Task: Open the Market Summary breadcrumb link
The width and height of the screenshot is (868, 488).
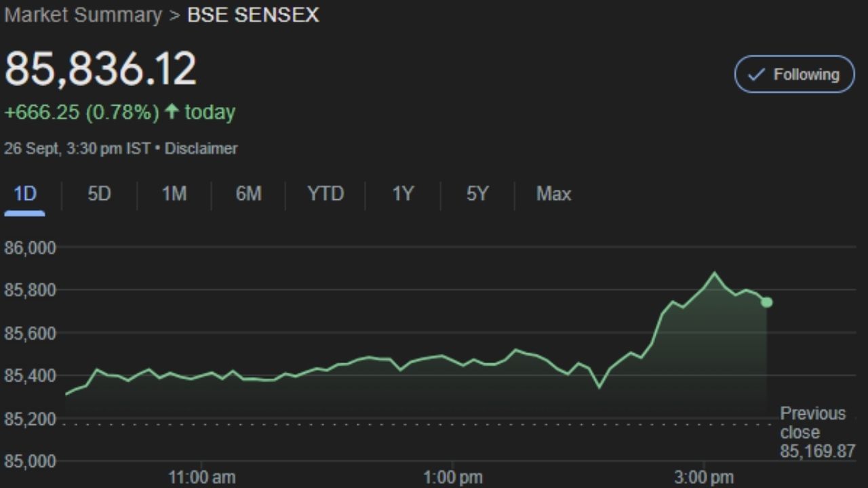Action: (83, 15)
